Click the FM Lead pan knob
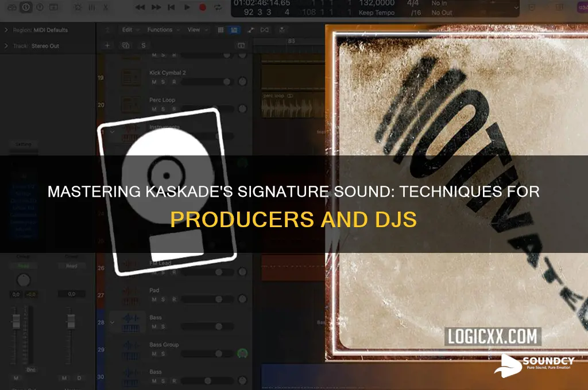Image resolution: width=588 pixels, height=390 pixels. tap(243, 272)
